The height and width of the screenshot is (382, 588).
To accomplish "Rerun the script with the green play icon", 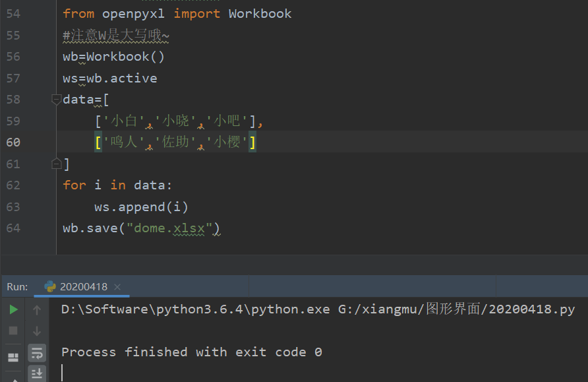I will pyautogui.click(x=13, y=309).
